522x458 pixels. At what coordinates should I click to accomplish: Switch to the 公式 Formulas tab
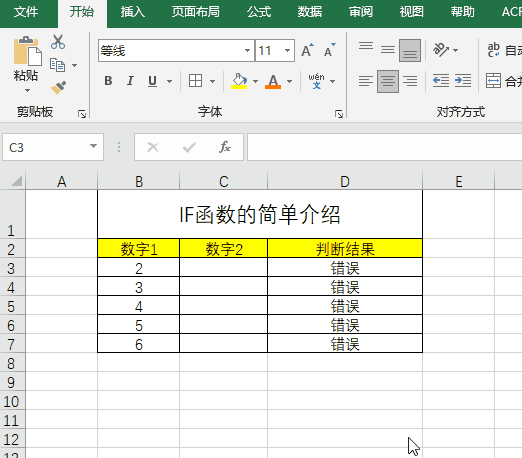coord(259,12)
